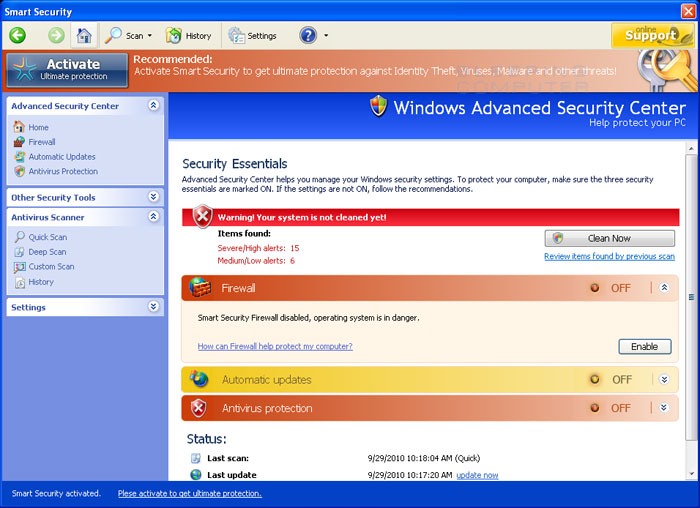700x508 pixels.
Task: Click the sidebar Antivirus Protection shield icon
Action: tap(19, 171)
